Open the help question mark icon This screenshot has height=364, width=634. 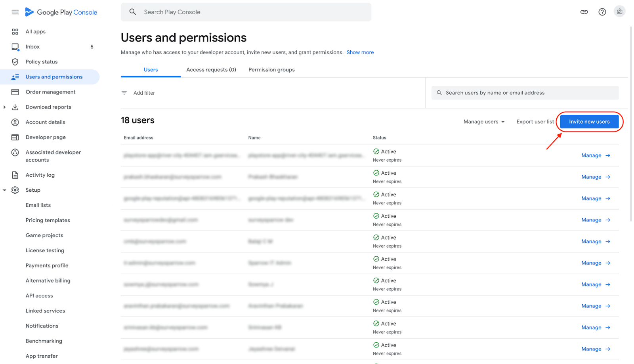pyautogui.click(x=602, y=12)
